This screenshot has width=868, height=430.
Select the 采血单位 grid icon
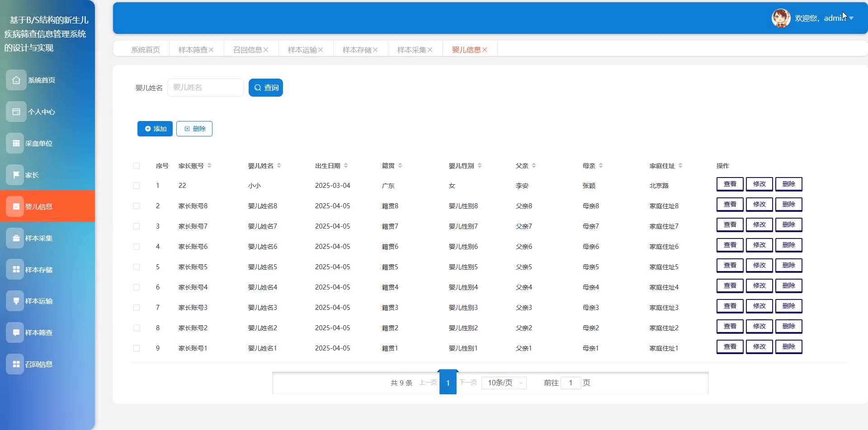pyautogui.click(x=16, y=143)
